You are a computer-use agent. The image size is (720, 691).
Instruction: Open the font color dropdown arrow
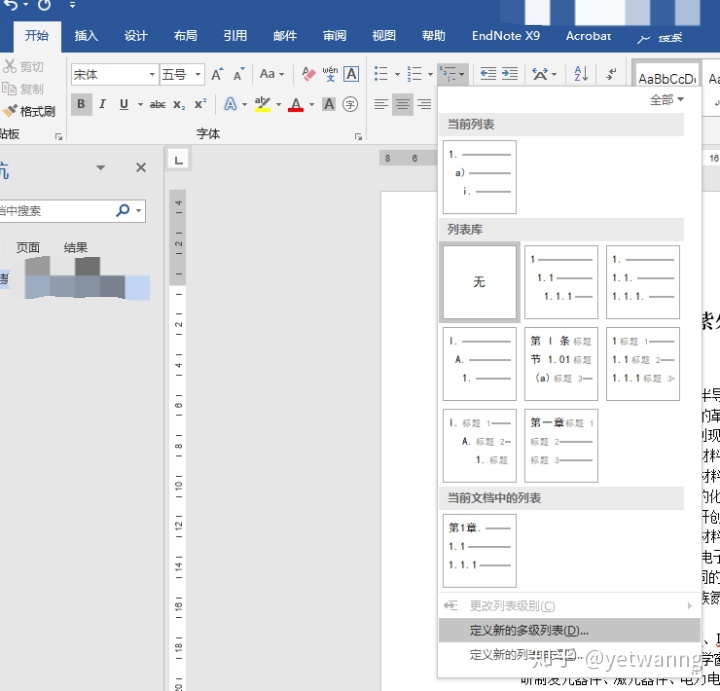311,105
